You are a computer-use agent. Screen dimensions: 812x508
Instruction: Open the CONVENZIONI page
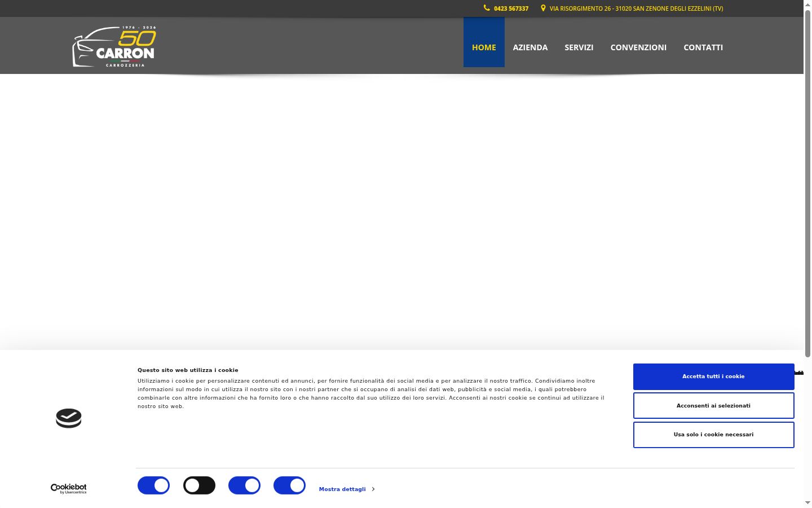tap(638, 47)
